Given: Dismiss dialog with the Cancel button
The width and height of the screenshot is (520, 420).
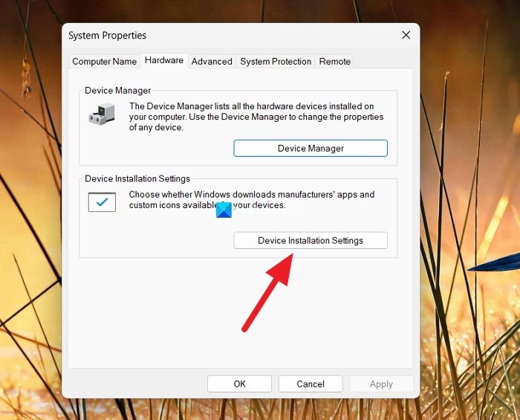Looking at the screenshot, I should click(x=311, y=384).
